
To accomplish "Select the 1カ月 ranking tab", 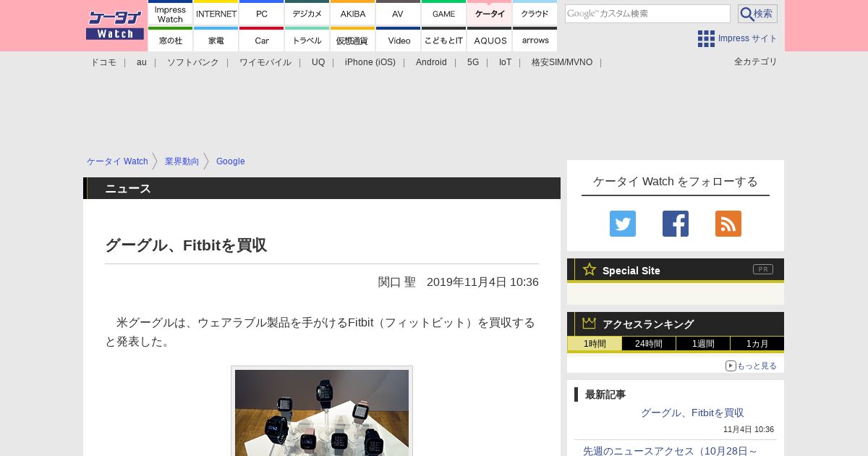I will [x=757, y=344].
